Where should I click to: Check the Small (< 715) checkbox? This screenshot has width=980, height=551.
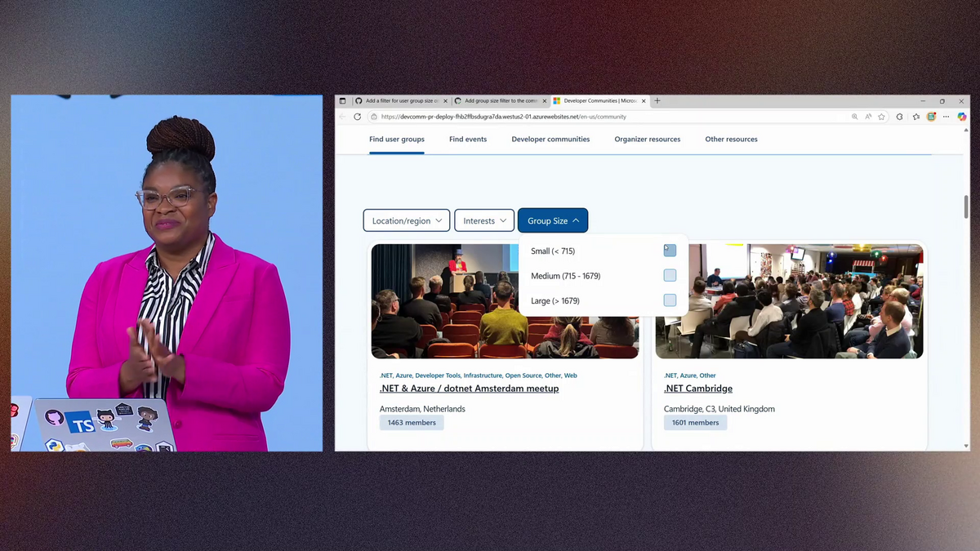[670, 251]
